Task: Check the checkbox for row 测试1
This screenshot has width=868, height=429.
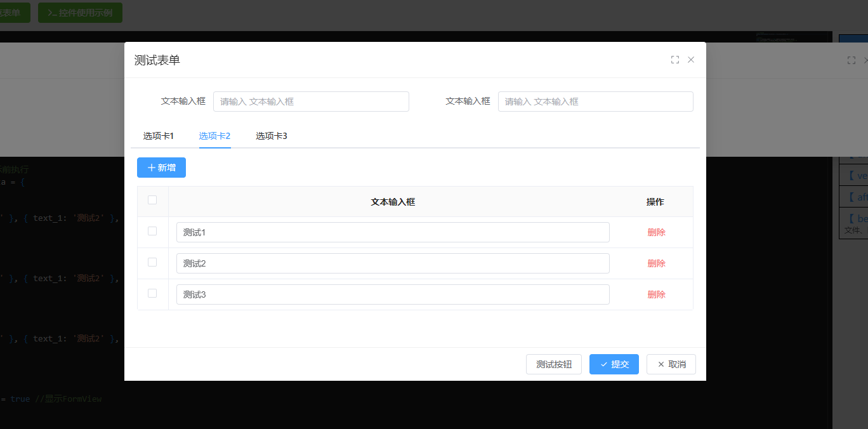Action: click(152, 232)
